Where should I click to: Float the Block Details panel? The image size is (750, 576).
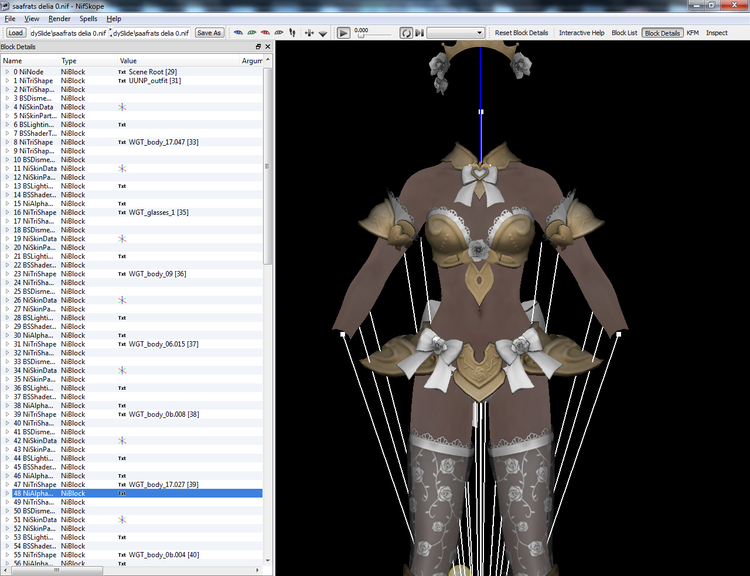[x=258, y=46]
